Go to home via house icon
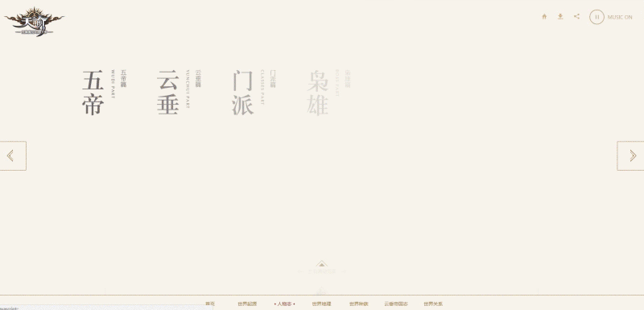 click(x=544, y=16)
